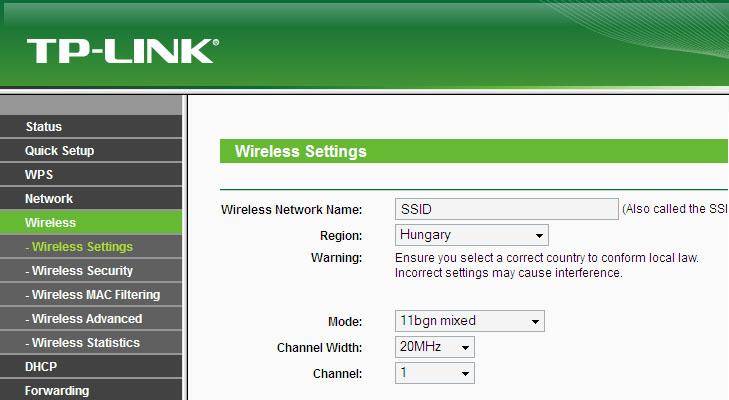Select the Wireless menu item

tap(91, 222)
